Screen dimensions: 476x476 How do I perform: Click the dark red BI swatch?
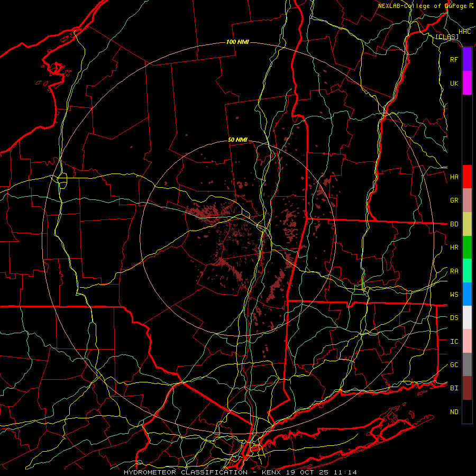point(467,388)
